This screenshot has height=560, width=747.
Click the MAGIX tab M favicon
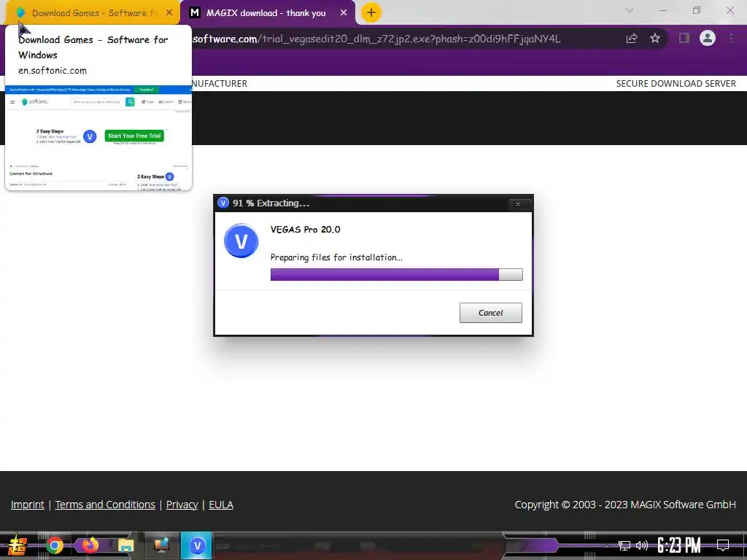(x=194, y=13)
